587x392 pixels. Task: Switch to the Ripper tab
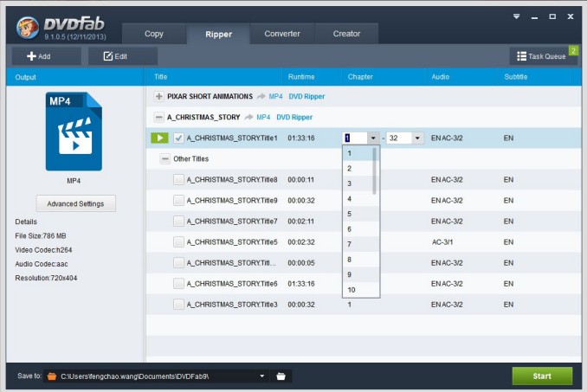point(219,34)
